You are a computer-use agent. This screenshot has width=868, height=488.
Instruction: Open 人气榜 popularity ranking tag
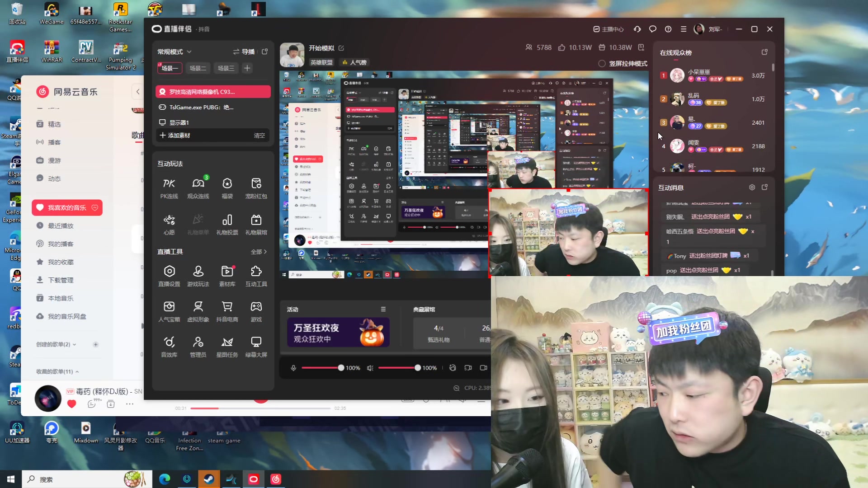point(355,62)
